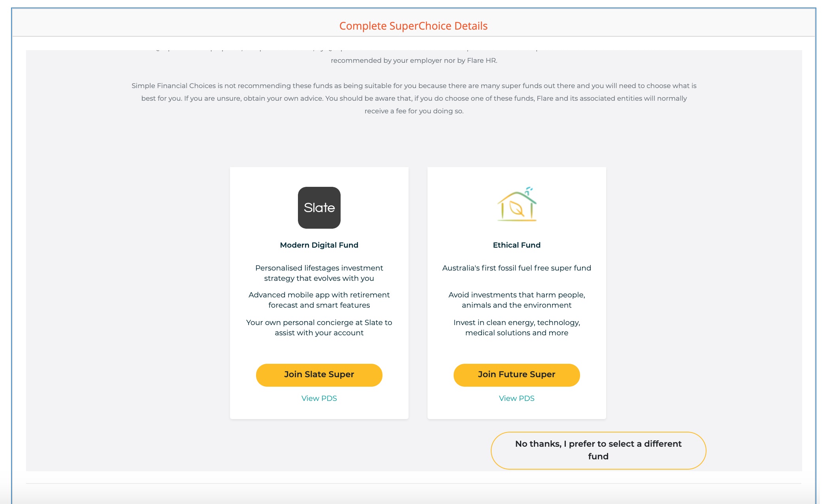This screenshot has height=504, width=829.
Task: Click the 'Ethical Fund' heading
Action: [x=516, y=245]
